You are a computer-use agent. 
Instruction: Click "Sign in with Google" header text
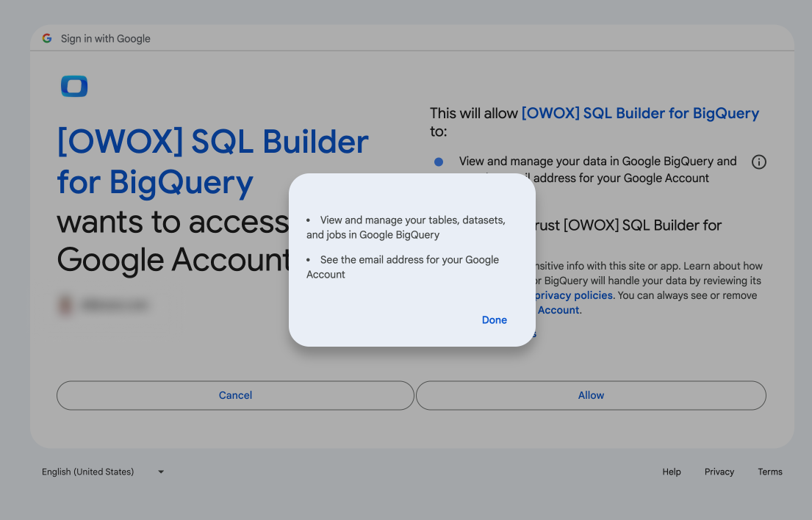[106, 38]
